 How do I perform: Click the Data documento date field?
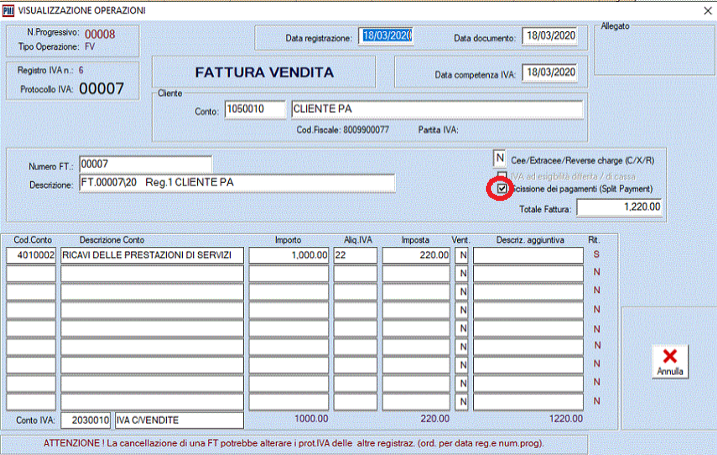(x=549, y=37)
